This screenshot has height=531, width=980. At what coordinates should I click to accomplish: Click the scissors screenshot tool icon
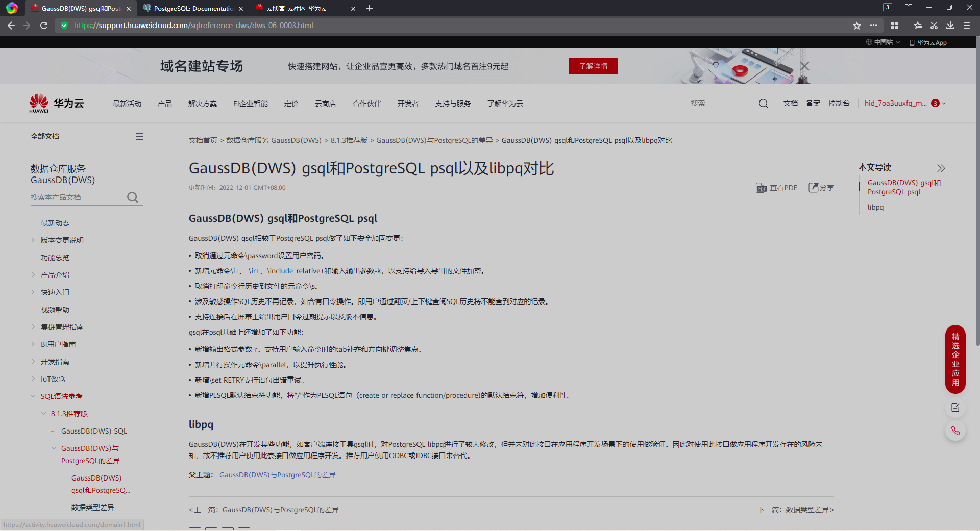point(934,26)
